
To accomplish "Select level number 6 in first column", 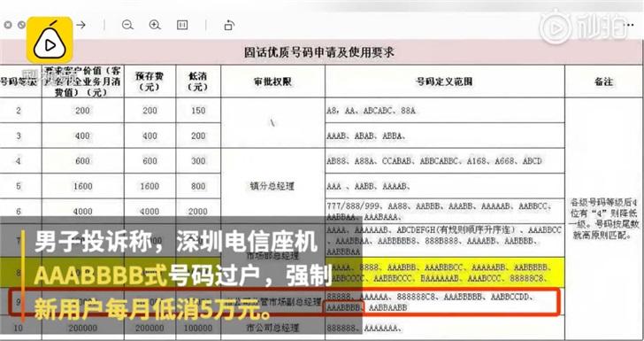I will [x=19, y=211].
